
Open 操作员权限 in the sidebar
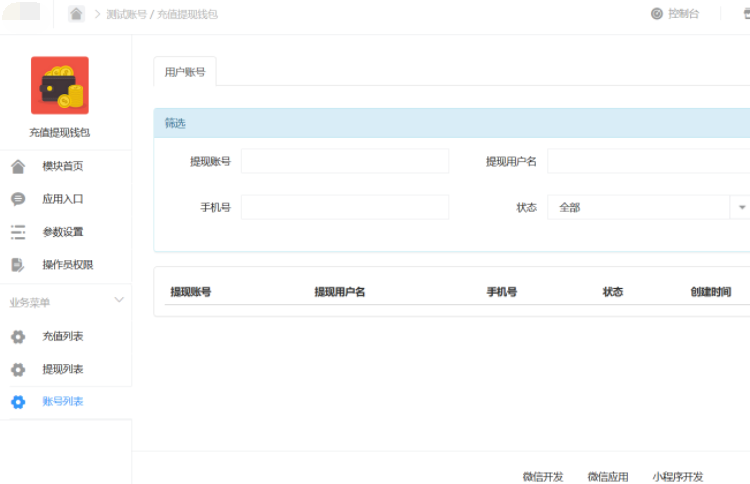(66, 264)
